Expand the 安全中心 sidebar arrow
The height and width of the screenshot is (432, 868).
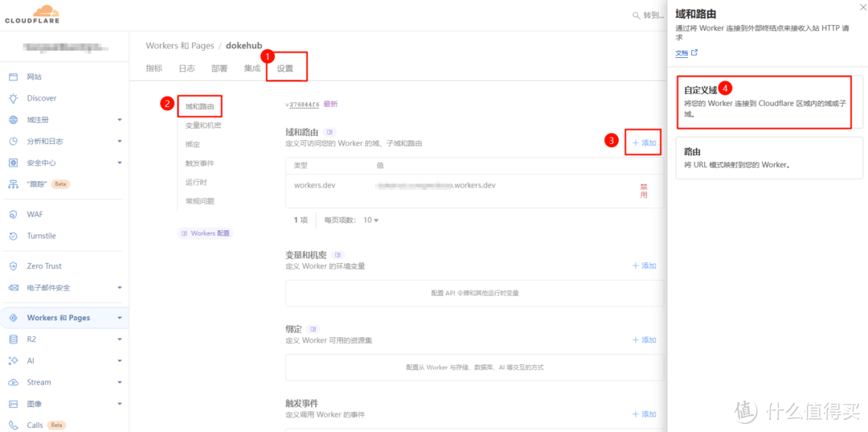[x=119, y=163]
